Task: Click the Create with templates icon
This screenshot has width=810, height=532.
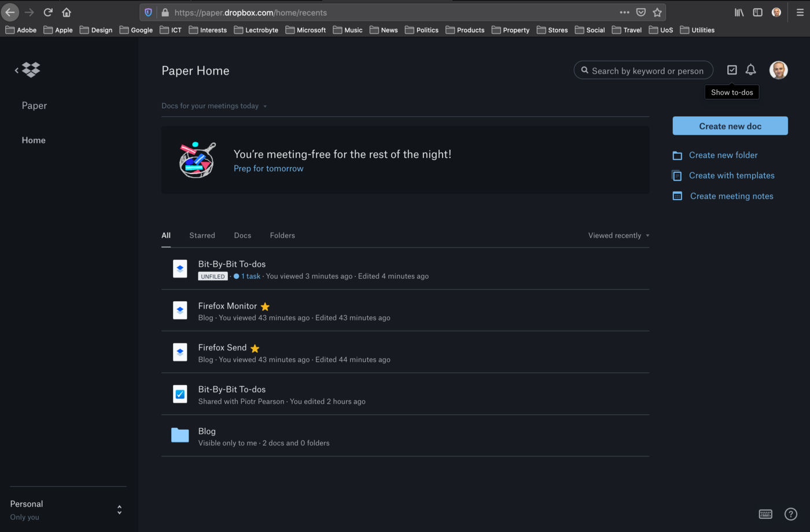Action: coord(677,175)
